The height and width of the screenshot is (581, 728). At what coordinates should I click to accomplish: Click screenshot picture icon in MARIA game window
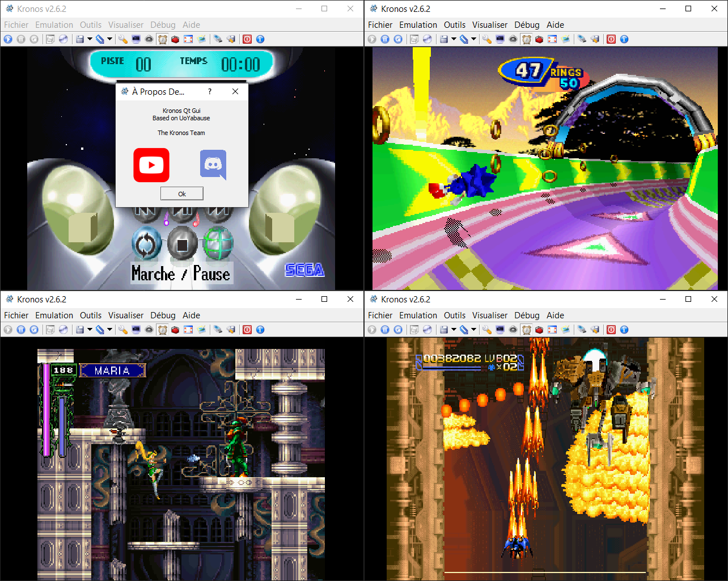tap(201, 330)
